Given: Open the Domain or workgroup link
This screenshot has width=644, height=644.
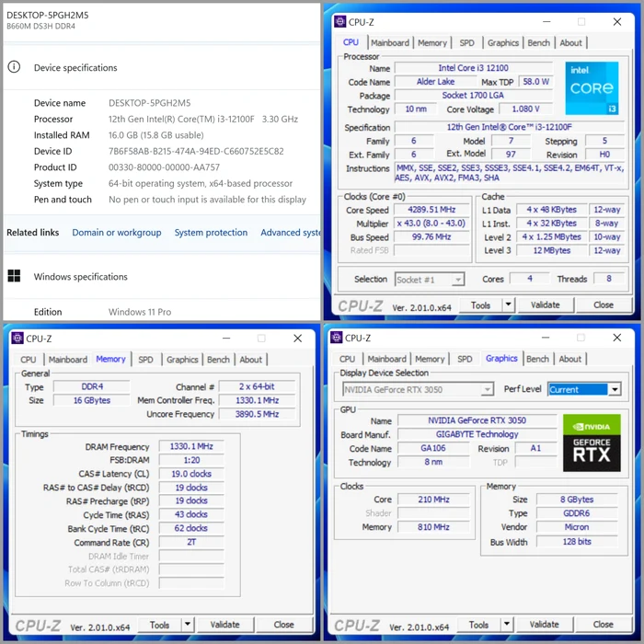Looking at the screenshot, I should 117,233.
